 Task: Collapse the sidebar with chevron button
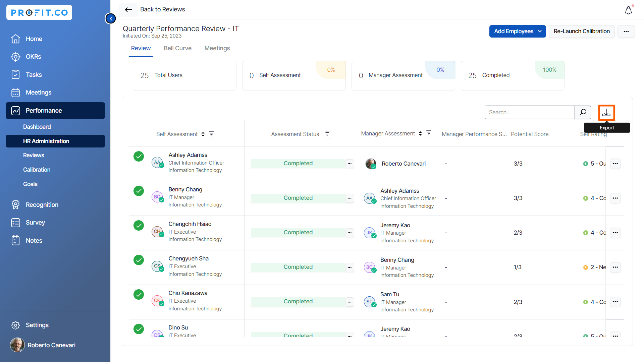(111, 18)
